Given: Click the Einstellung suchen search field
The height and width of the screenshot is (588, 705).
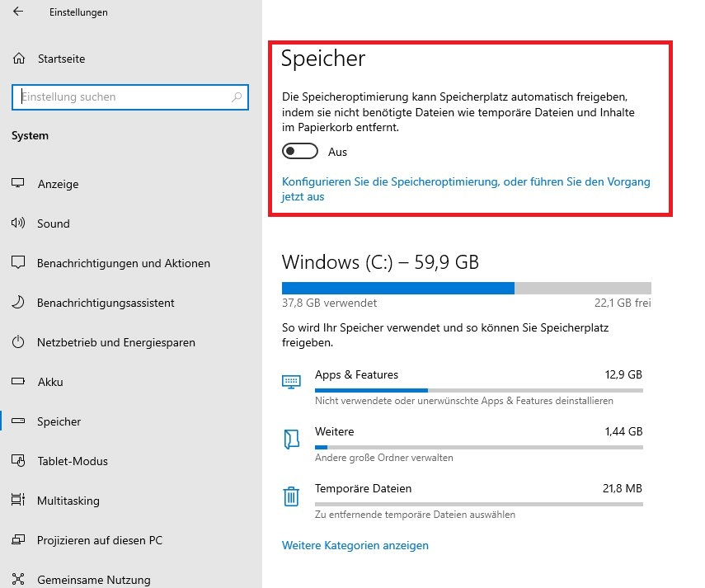Looking at the screenshot, I should [130, 97].
